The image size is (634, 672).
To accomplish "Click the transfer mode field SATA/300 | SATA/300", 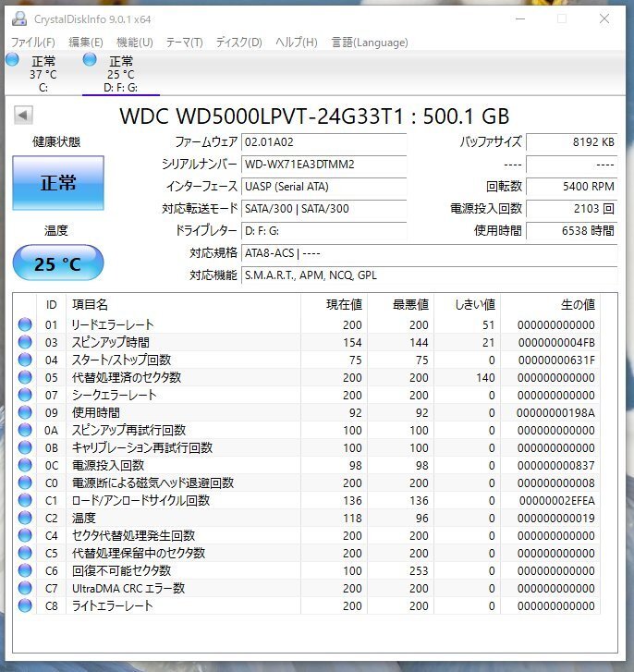I will pos(323,209).
